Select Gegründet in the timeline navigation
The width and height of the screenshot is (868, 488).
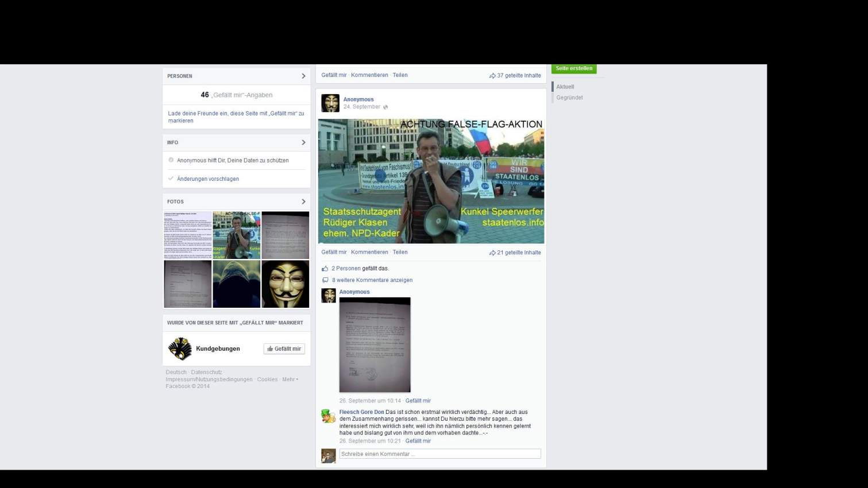569,98
